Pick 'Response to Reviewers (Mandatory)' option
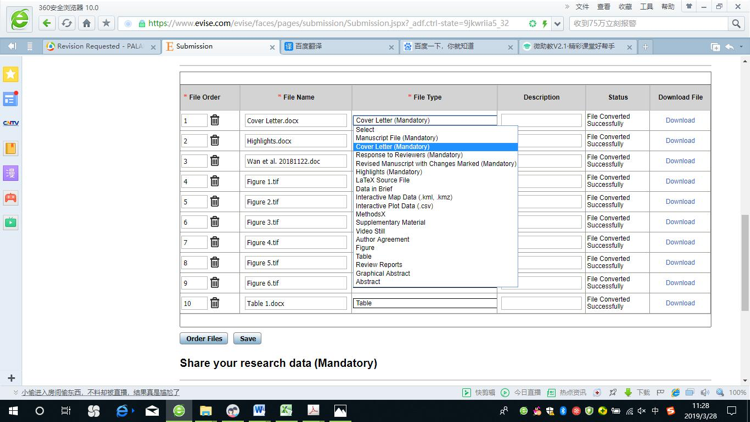Image resolution: width=750 pixels, height=422 pixels. point(409,155)
